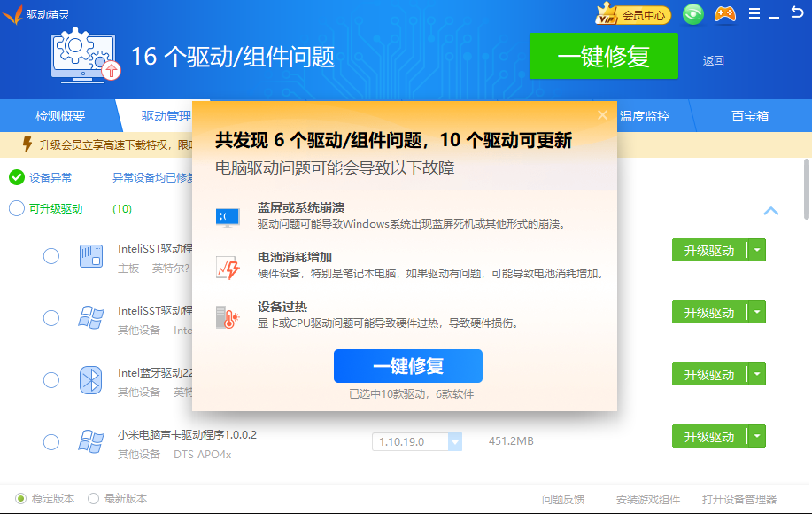Open the 百宝箱 tab
This screenshot has height=514, width=812.
pyautogui.click(x=749, y=116)
